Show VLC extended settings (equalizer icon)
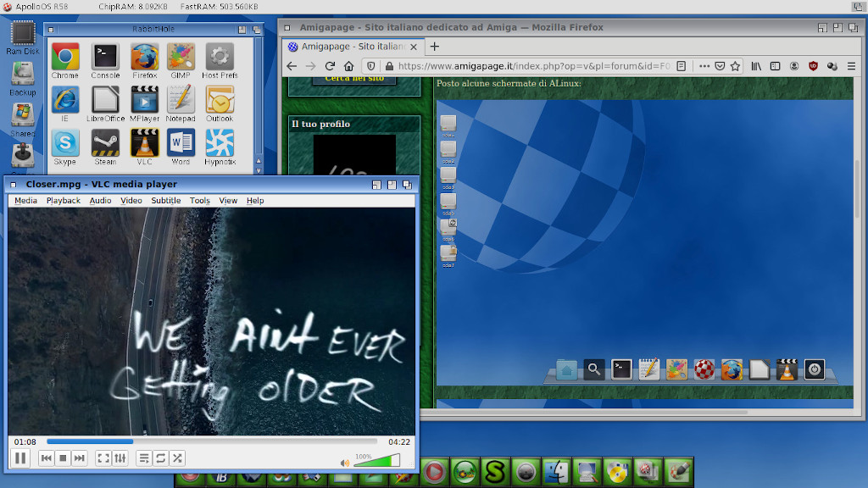Viewport: 868px width, 488px height. tap(120, 458)
